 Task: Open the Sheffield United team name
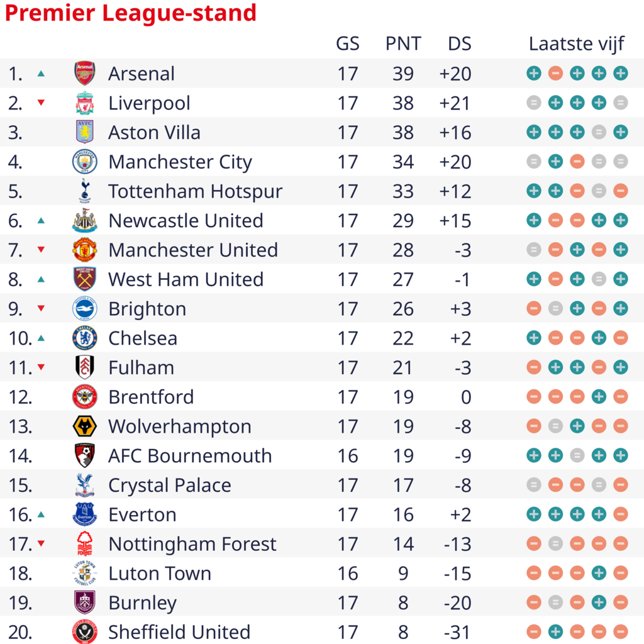coord(179,631)
